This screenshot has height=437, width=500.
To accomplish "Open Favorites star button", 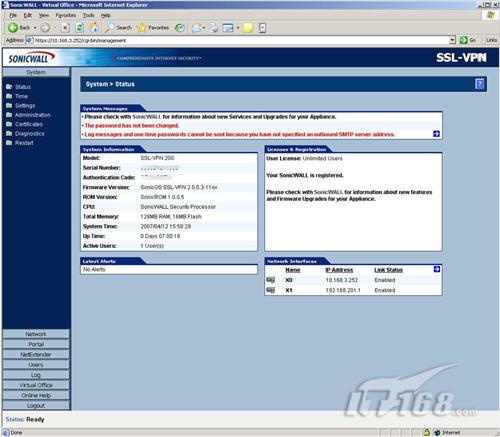I will [153, 28].
